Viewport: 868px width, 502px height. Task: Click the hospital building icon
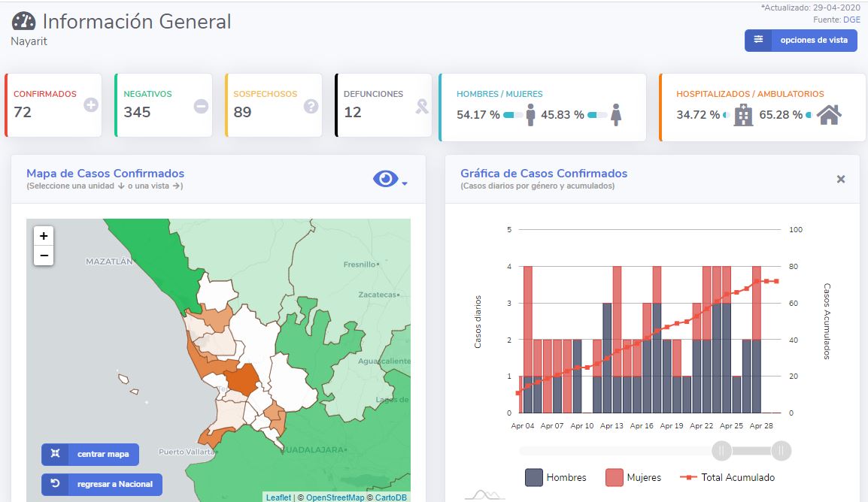743,115
